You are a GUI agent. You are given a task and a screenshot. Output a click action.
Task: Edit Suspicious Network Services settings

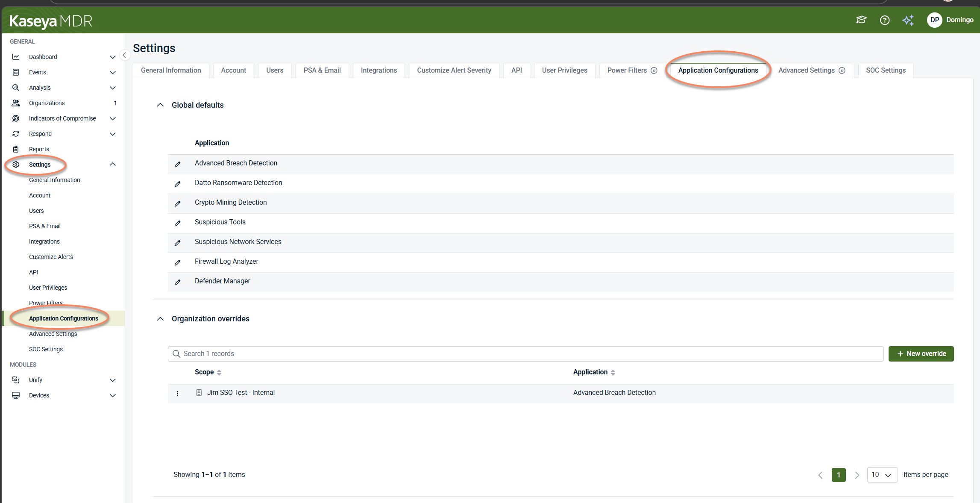pos(178,243)
